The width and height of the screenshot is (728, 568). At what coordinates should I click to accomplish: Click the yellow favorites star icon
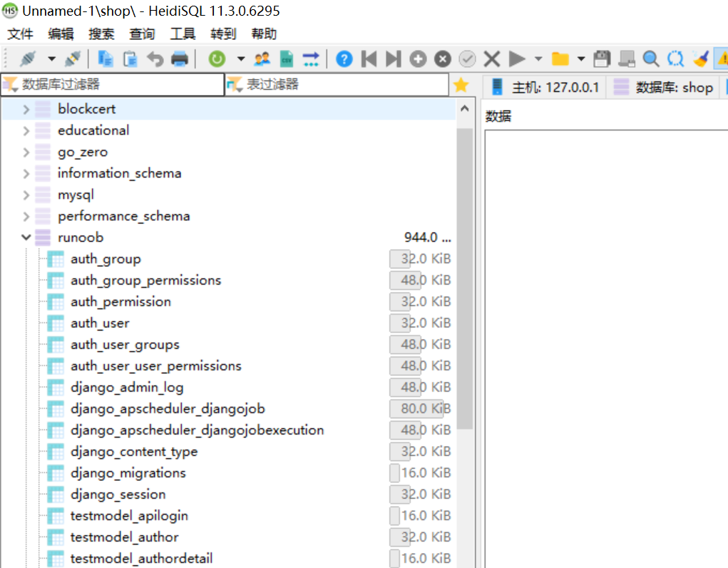461,85
